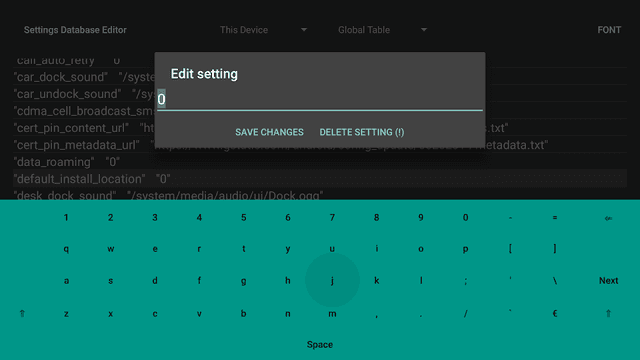Image resolution: width=640 pixels, height=360 pixels.
Task: Tap the backspace key on keyboard
Action: 608,218
